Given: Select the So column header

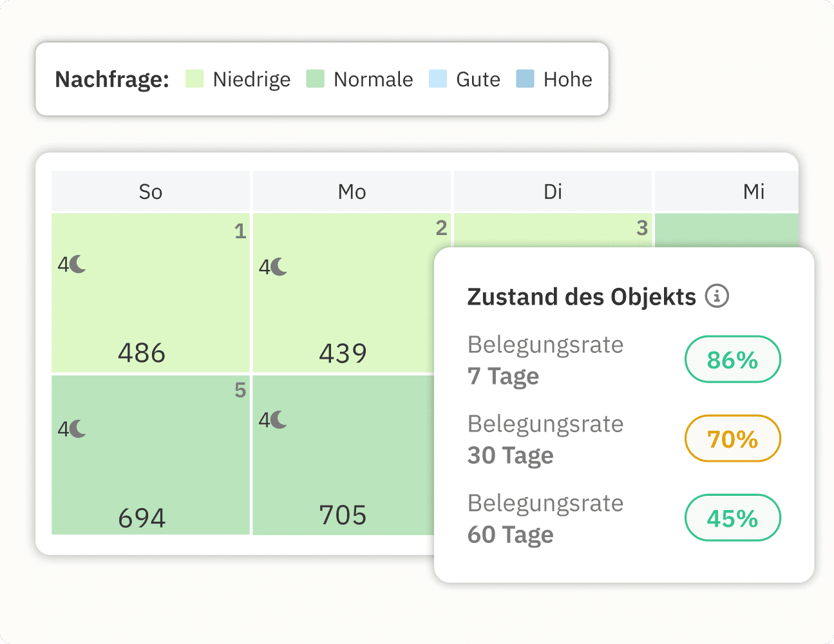Looking at the screenshot, I should [150, 191].
